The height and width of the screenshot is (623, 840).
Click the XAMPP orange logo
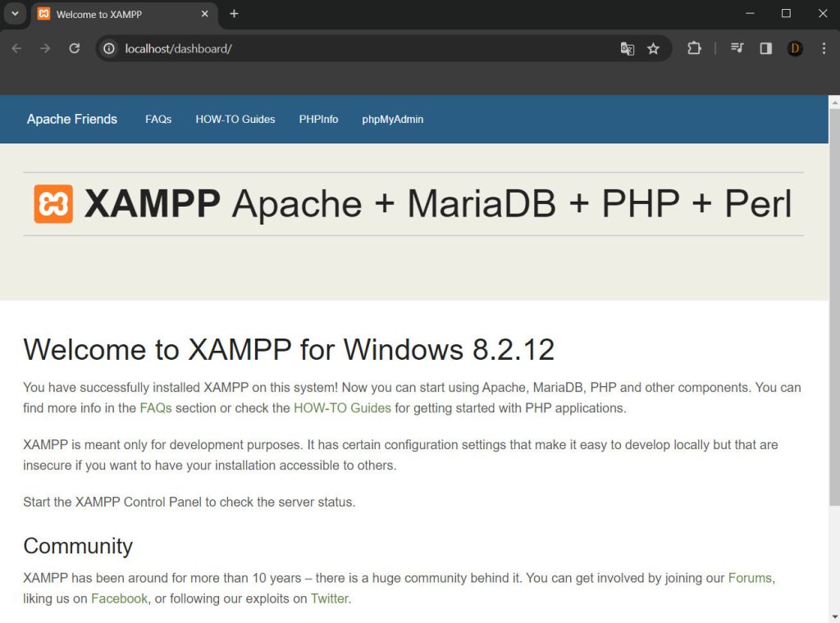coord(53,204)
